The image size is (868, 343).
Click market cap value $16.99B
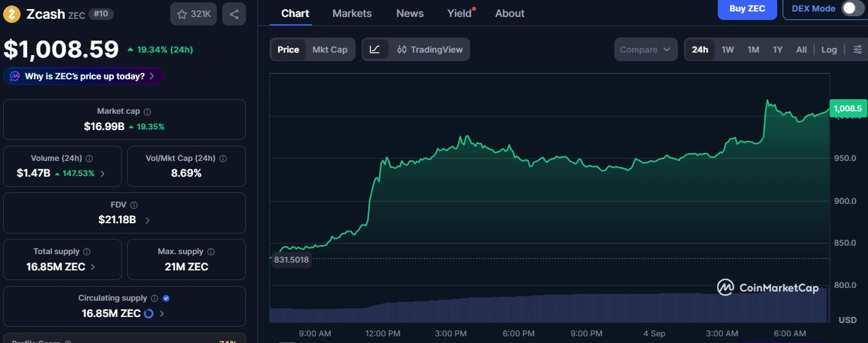104,126
